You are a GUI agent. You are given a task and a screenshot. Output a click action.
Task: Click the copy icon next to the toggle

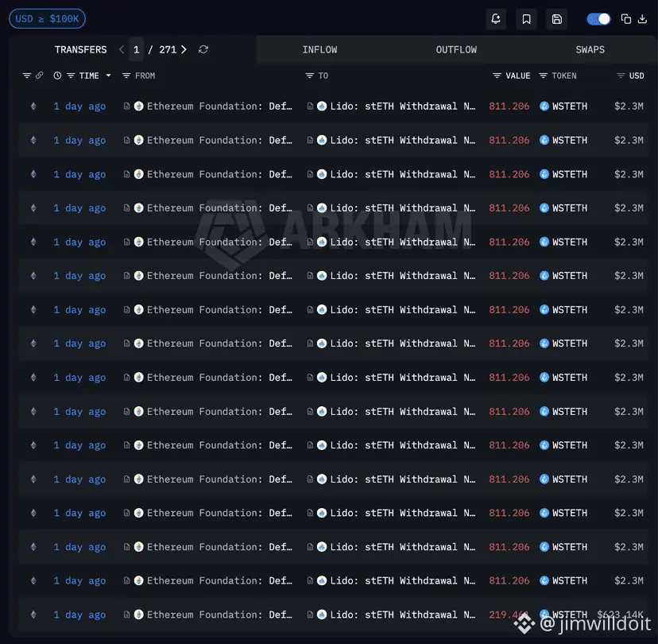click(x=625, y=19)
